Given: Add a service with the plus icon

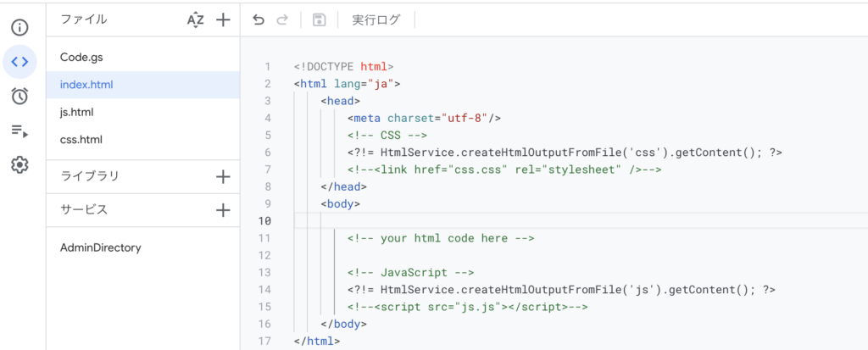Looking at the screenshot, I should point(223,210).
